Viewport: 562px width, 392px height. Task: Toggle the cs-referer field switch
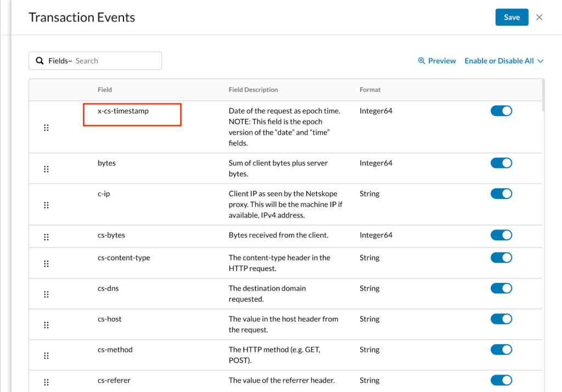[x=501, y=380]
